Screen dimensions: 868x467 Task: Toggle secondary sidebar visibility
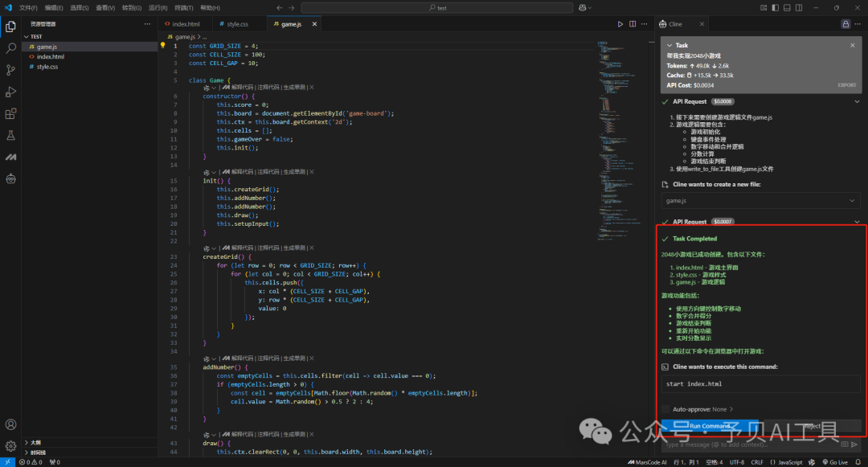pyautogui.click(x=799, y=8)
